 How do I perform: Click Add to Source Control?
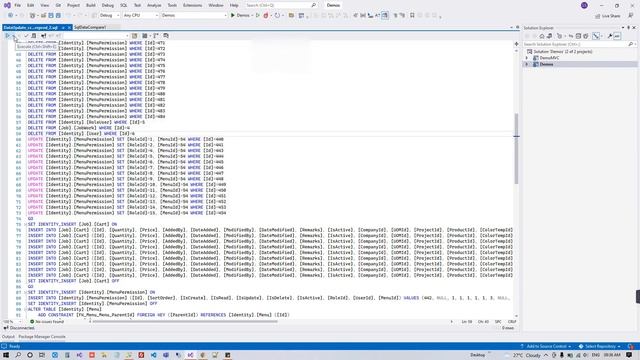point(546,346)
